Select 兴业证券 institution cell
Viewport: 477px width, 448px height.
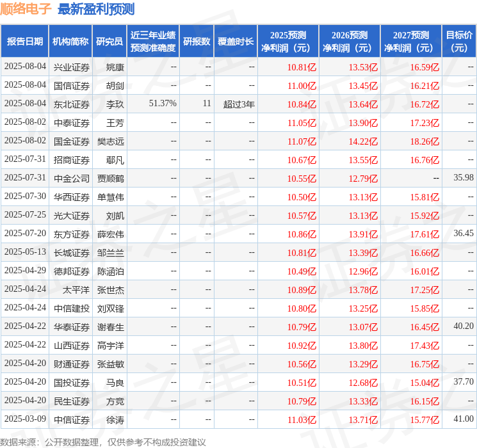[72, 67]
